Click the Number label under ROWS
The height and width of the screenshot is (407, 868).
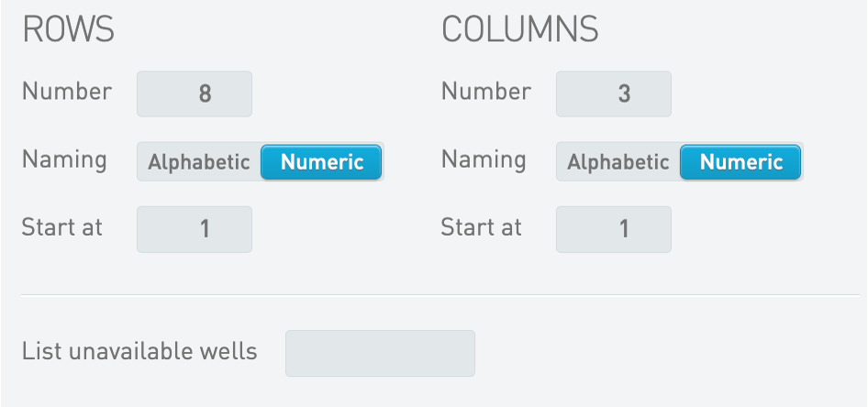(x=67, y=92)
